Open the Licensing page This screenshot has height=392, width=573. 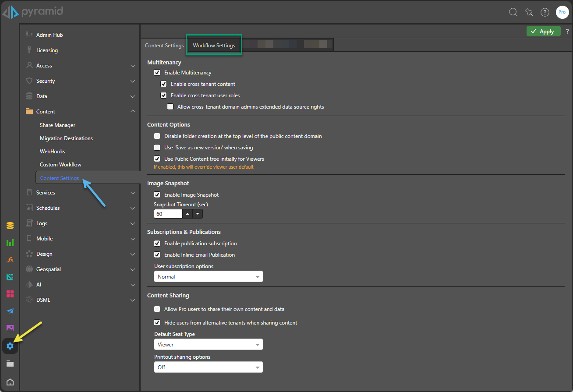47,50
